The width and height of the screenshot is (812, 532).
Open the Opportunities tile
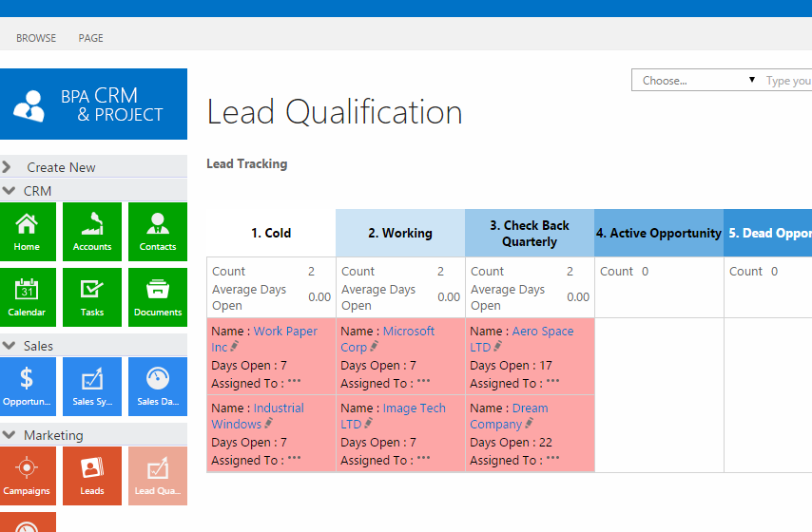pos(28,387)
